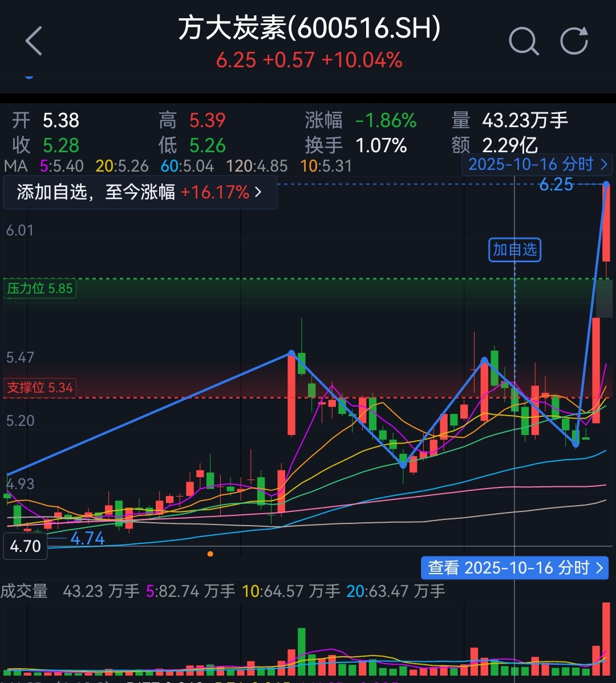The width and height of the screenshot is (616, 683).
Task: Tap the orange dot event marker
Action: [210, 554]
